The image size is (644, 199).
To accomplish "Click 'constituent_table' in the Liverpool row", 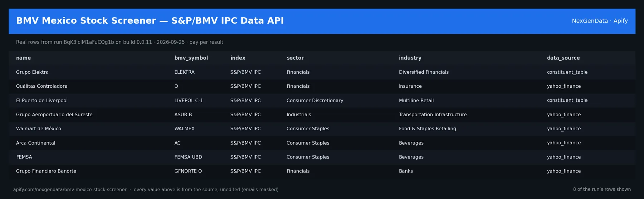I will click(567, 101).
